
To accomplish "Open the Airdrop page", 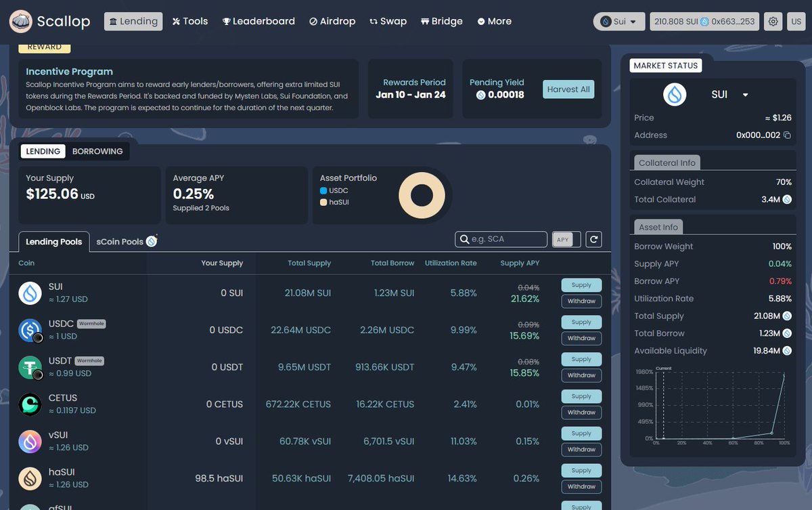I will point(332,22).
